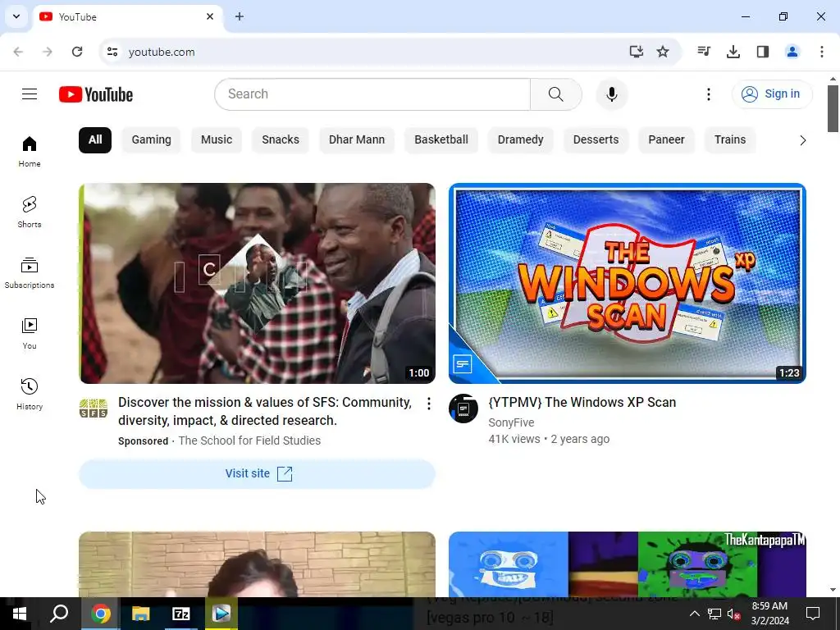Open the SFS sponsored ad title

[265, 412]
